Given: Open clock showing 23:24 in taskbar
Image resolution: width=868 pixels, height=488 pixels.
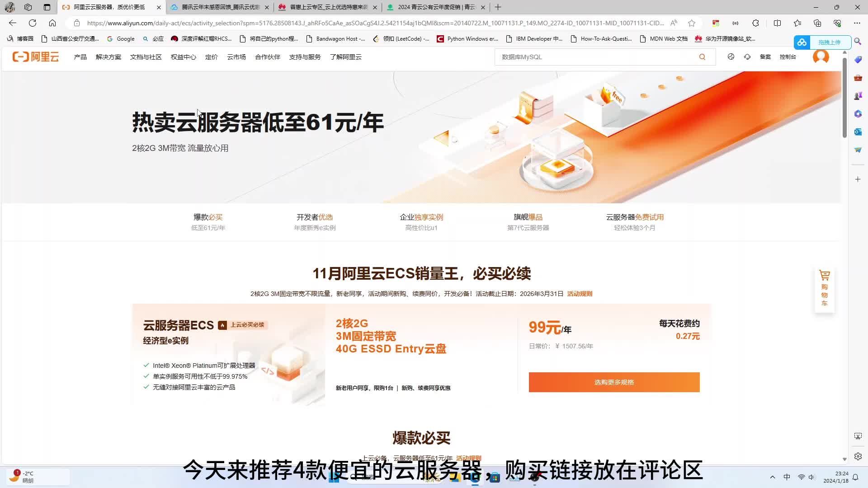Looking at the screenshot, I should 836,477.
